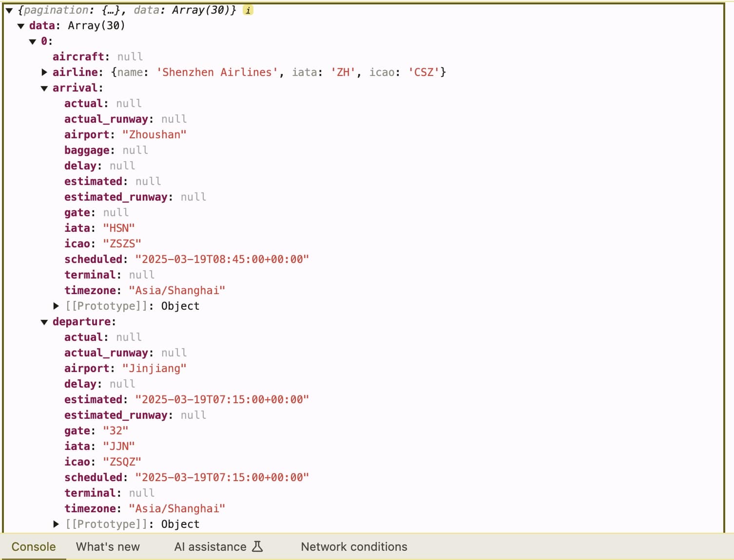Click the Asia/Shanghai timezone value under arrival

(176, 290)
